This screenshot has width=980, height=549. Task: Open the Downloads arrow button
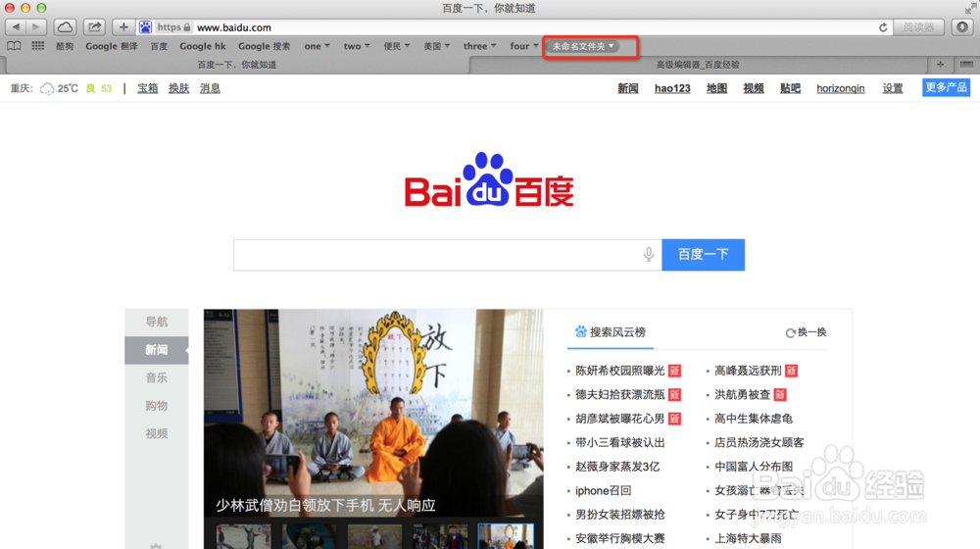click(x=962, y=26)
